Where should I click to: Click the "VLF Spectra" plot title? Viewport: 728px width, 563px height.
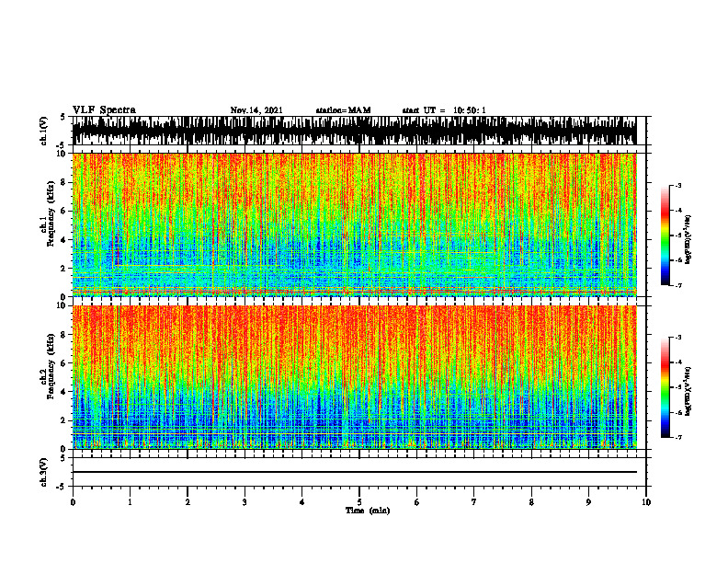(x=104, y=110)
